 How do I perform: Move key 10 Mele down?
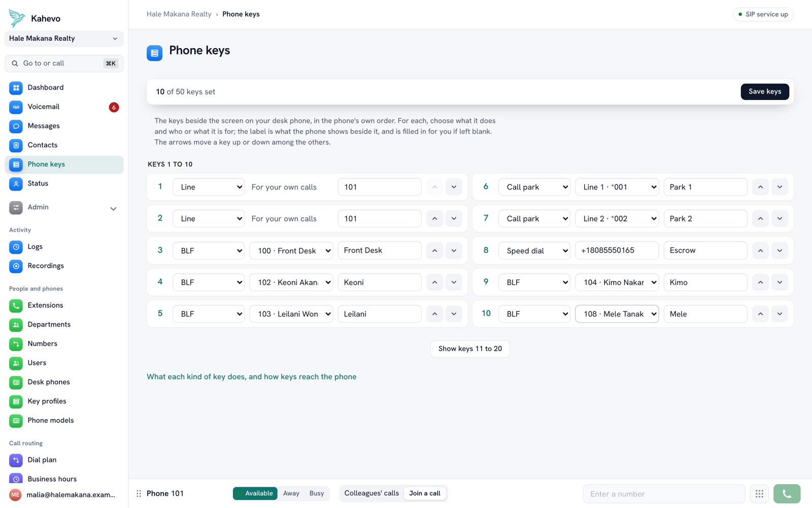coord(780,314)
